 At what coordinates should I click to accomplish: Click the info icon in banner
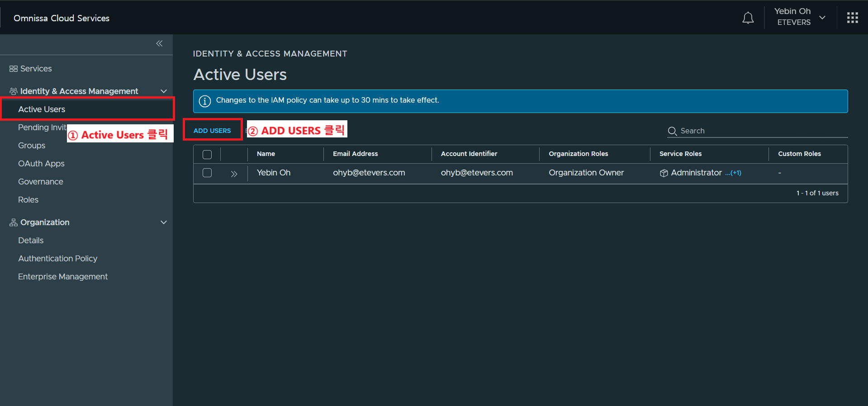pos(205,101)
